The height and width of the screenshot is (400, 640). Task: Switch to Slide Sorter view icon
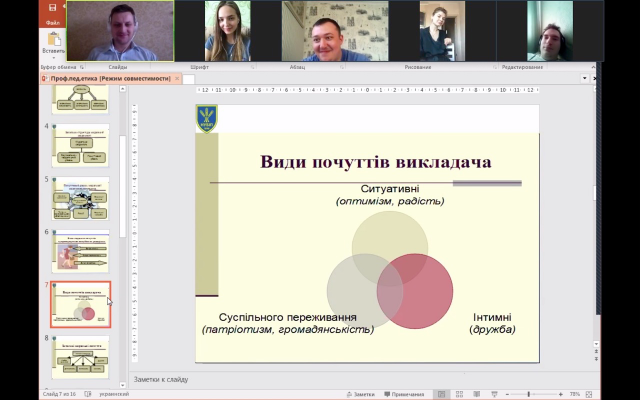tap(459, 394)
